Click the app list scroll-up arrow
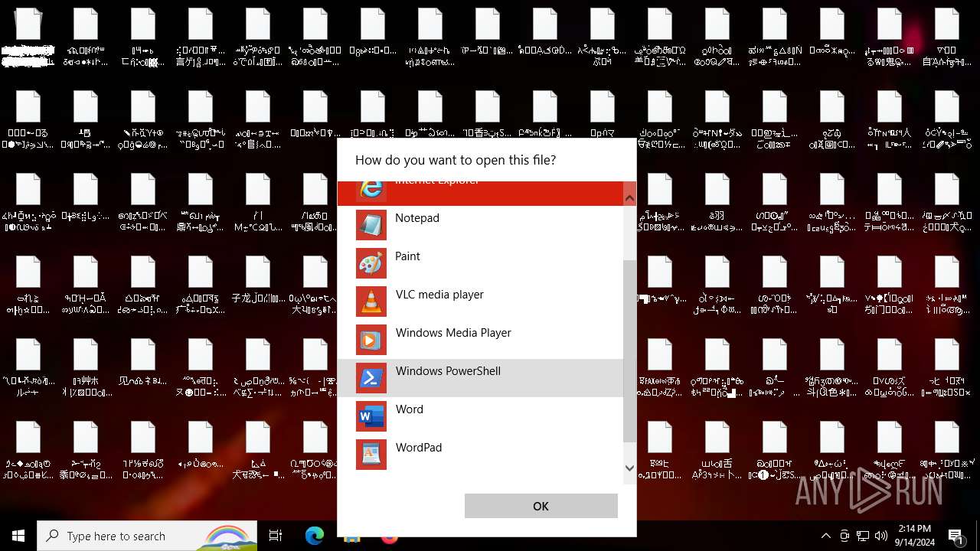980x551 pixels. pyautogui.click(x=629, y=198)
